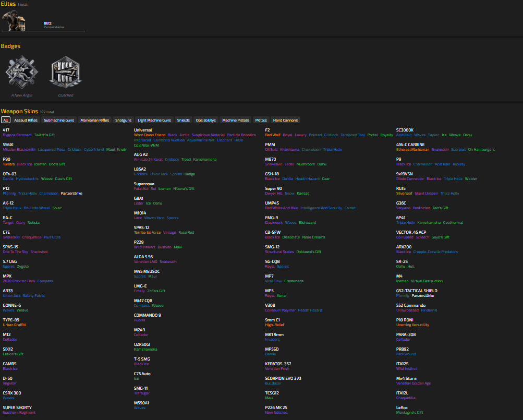This screenshot has height=420, width=523.
Task: Switch to the Submachine Guns filter
Action: pyautogui.click(x=59, y=120)
